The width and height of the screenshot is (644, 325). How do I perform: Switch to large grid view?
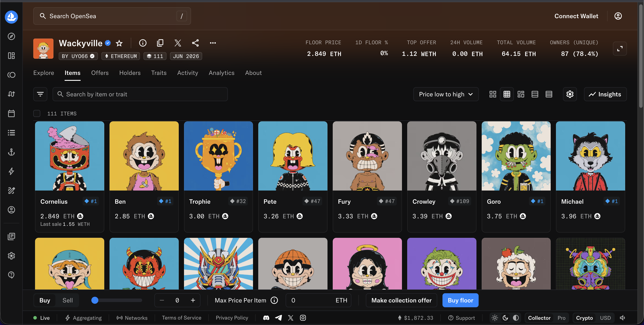tap(493, 94)
